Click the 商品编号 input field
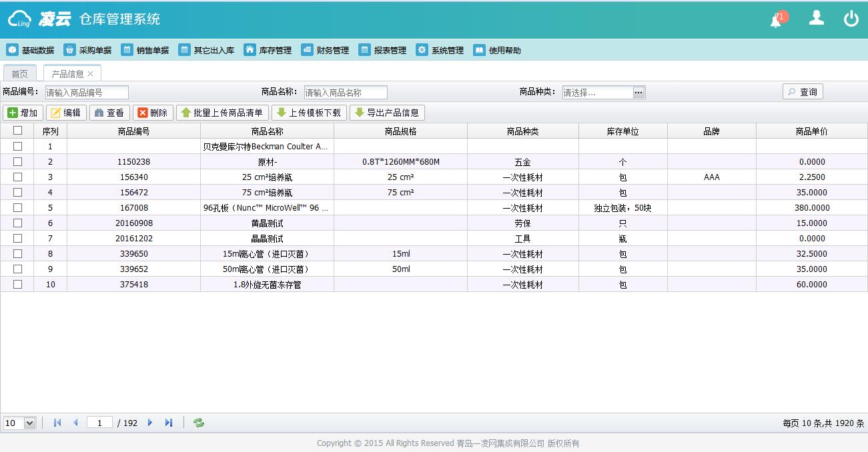This screenshot has width=868, height=452. click(x=86, y=93)
